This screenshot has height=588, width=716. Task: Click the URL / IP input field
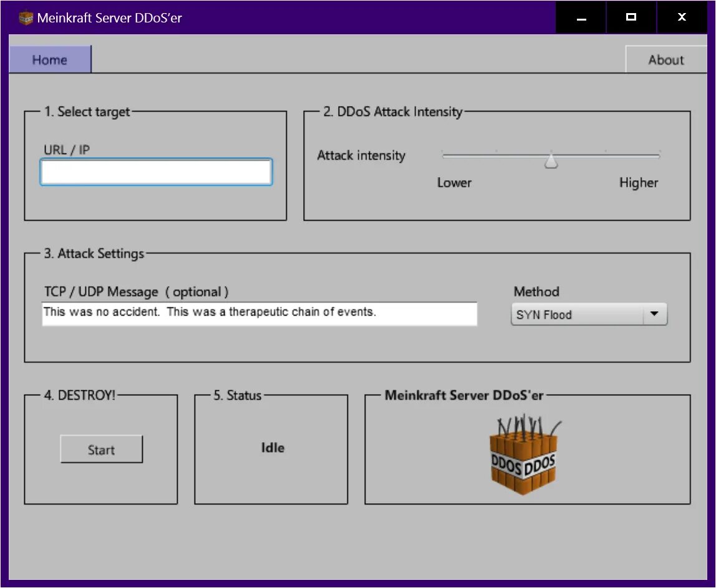click(x=156, y=171)
